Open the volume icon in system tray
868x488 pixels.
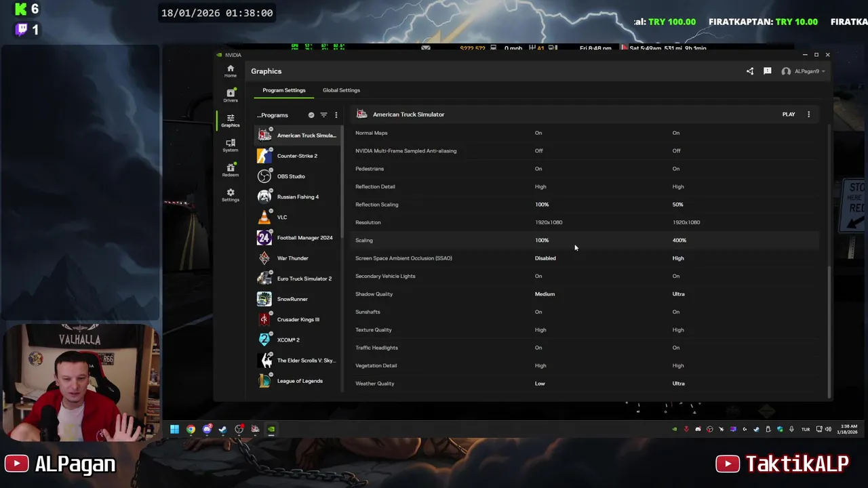pos(827,429)
